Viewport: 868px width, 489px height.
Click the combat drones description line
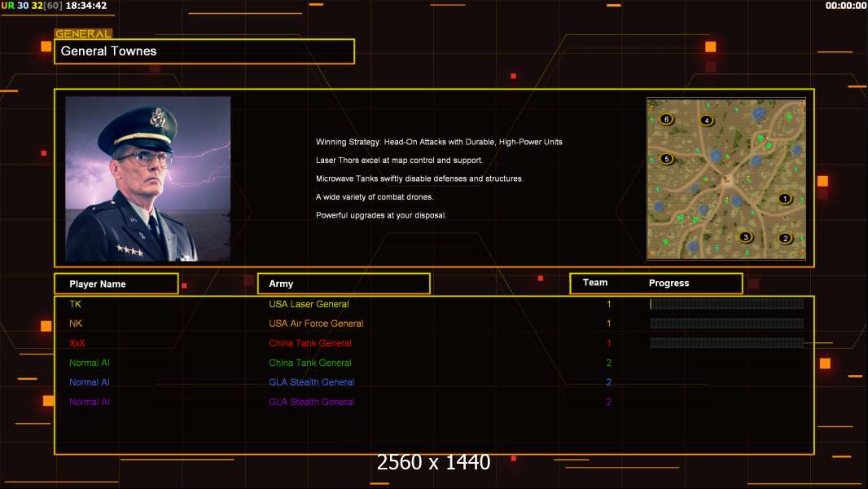click(x=375, y=196)
